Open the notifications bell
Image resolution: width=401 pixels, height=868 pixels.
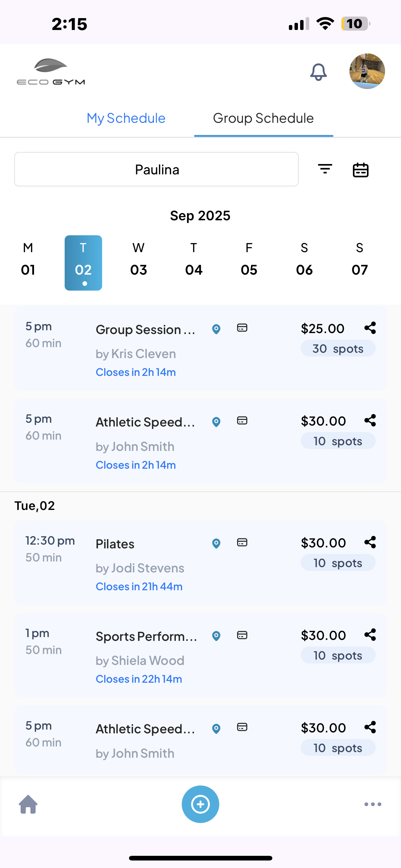[x=318, y=72]
